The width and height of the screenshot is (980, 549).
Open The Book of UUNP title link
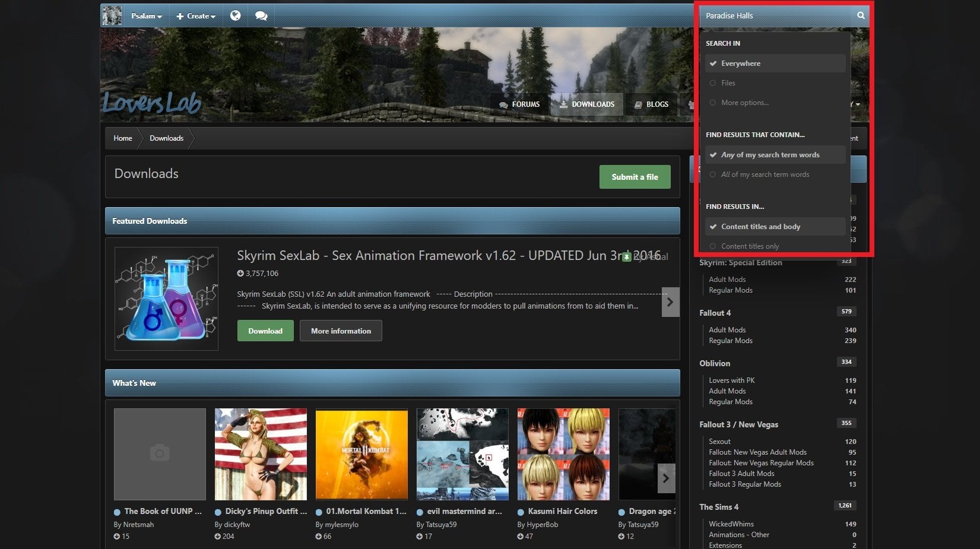(163, 512)
